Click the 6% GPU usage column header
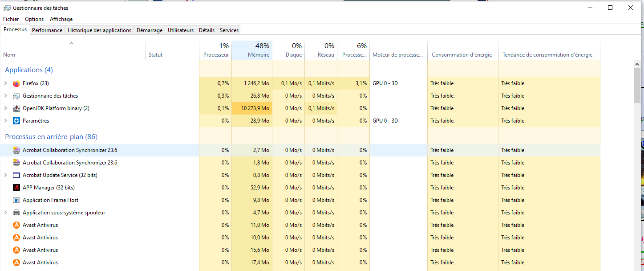This screenshot has width=644, height=271. pyautogui.click(x=353, y=51)
